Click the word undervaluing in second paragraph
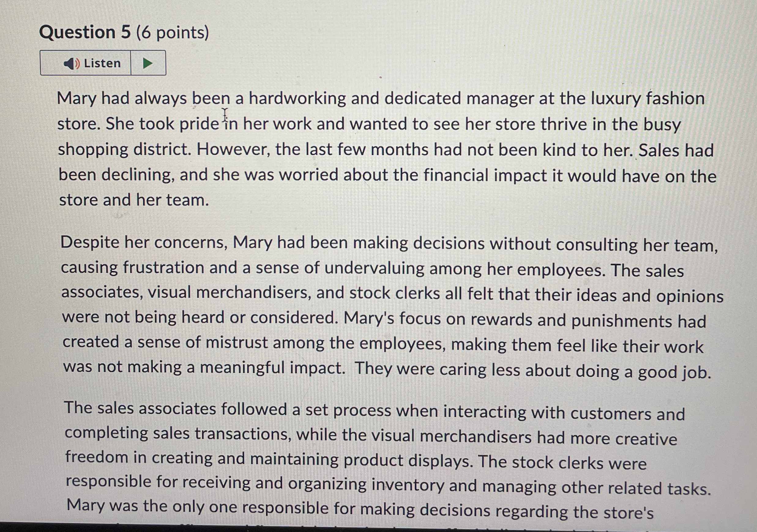The height and width of the screenshot is (532, 757). pos(374,268)
